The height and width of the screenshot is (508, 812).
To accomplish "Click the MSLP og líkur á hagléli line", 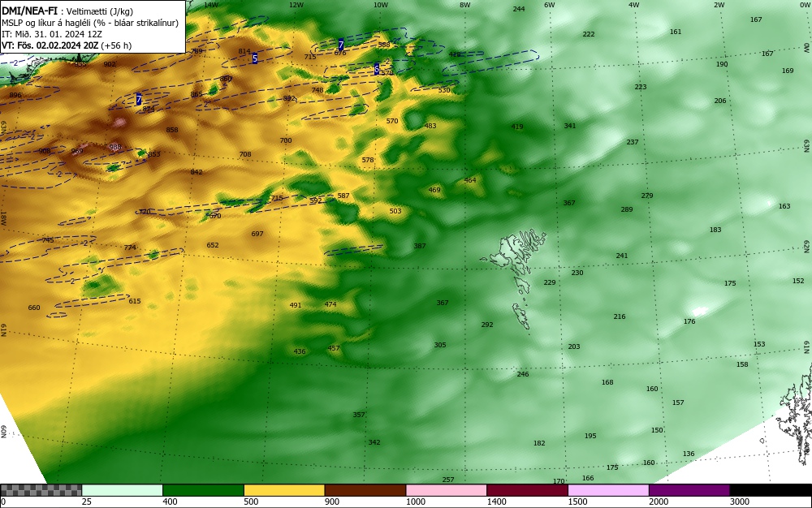I will 89,23.
